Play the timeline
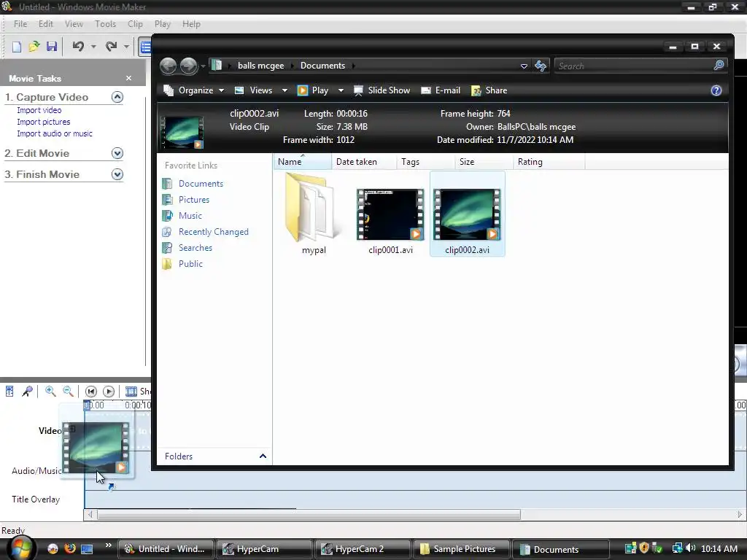Viewport: 747px width, 560px height. pyautogui.click(x=109, y=392)
